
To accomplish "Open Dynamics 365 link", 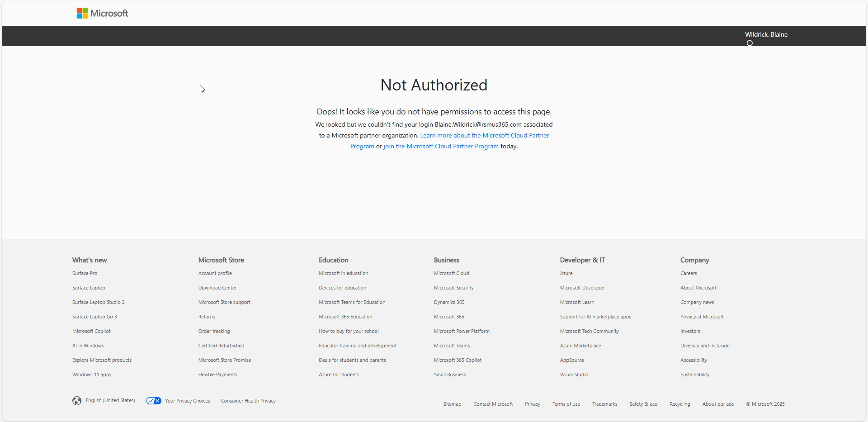I will coord(449,302).
